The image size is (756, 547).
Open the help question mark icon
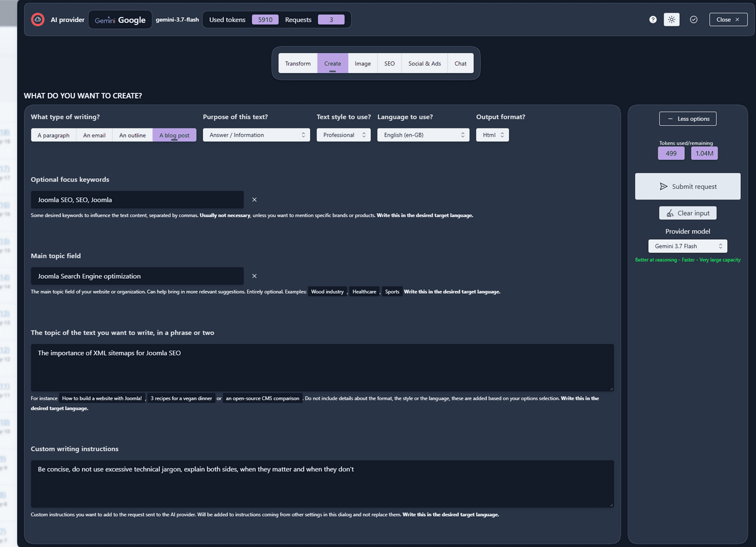pos(653,20)
